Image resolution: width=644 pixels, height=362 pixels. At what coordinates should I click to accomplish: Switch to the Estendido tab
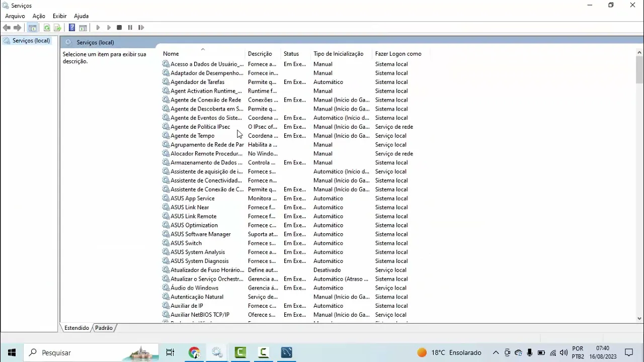click(x=76, y=328)
